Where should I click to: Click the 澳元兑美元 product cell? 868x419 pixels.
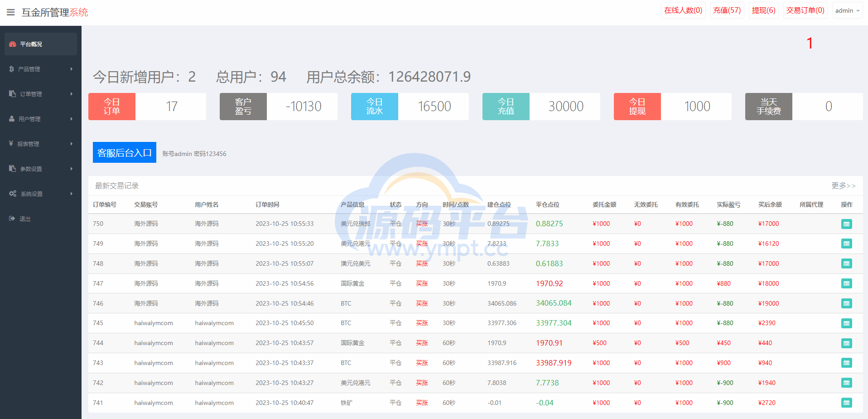[x=356, y=263]
